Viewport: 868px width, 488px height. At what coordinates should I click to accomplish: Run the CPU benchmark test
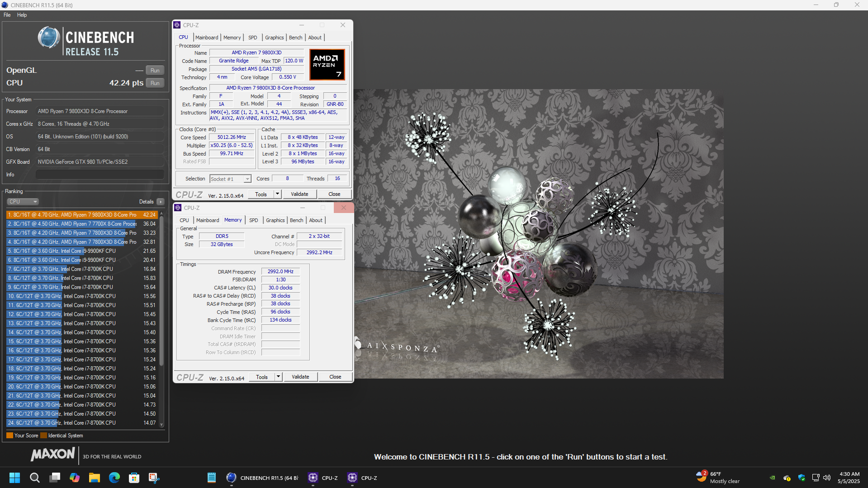point(155,83)
